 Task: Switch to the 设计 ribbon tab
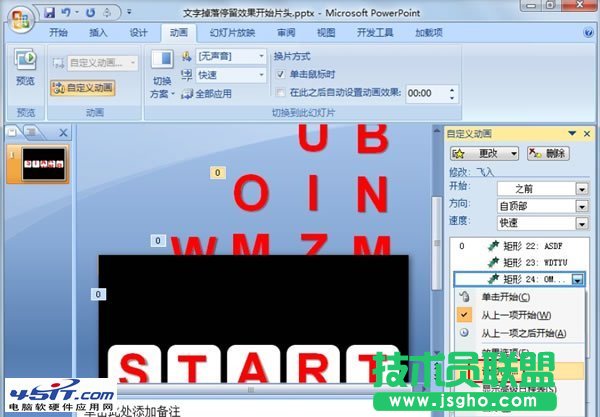coord(138,33)
